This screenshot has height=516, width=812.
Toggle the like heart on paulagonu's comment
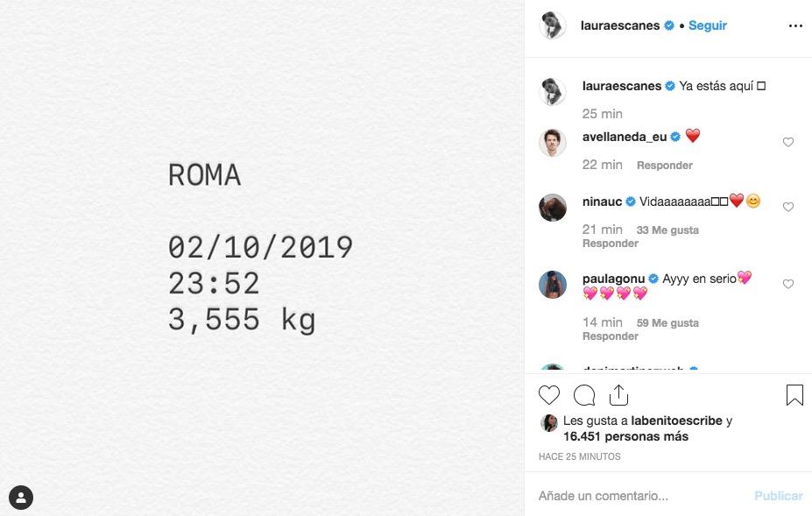(x=787, y=284)
